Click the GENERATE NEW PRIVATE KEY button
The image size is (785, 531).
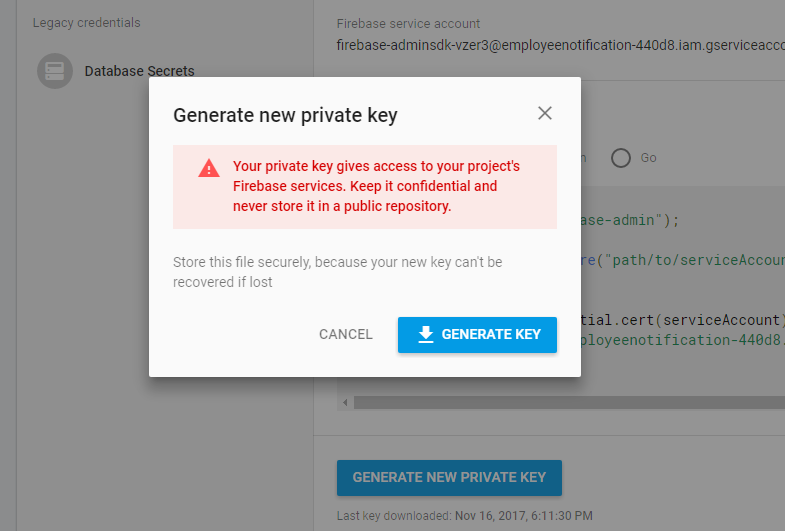(x=449, y=478)
